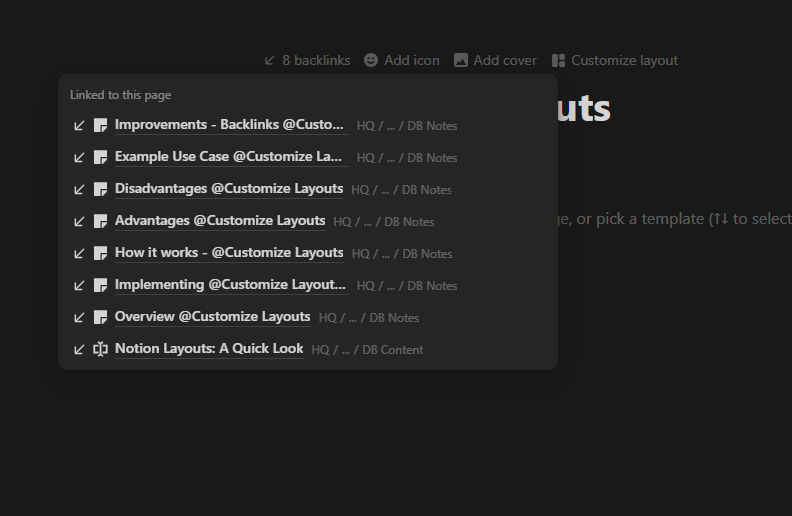Click backlink arrow of Notion Layouts row
This screenshot has width=792, height=516.
(79, 349)
